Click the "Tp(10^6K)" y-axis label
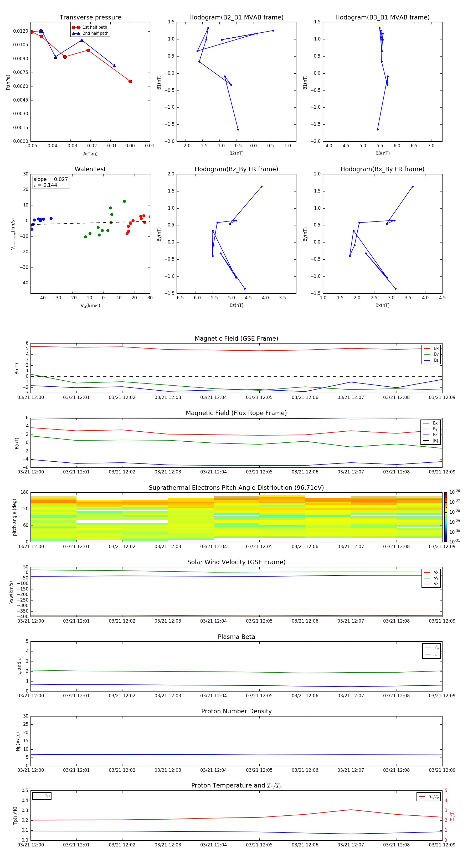The height and width of the screenshot is (868, 473). tap(15, 815)
